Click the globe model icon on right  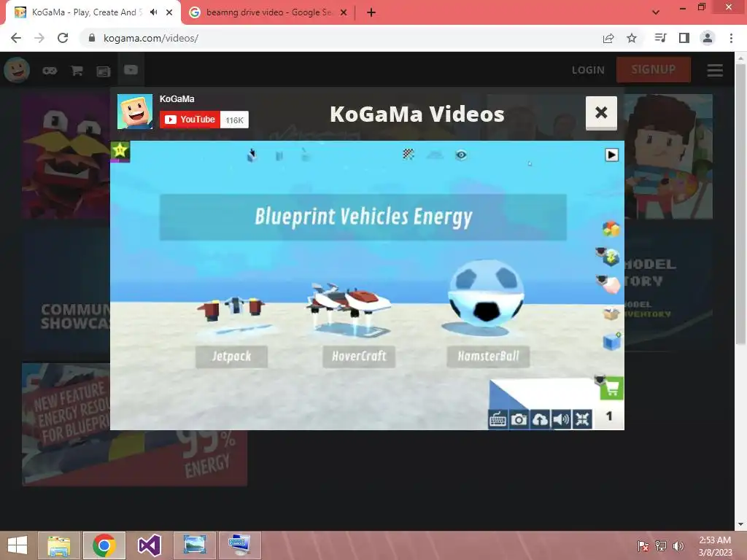pos(609,257)
